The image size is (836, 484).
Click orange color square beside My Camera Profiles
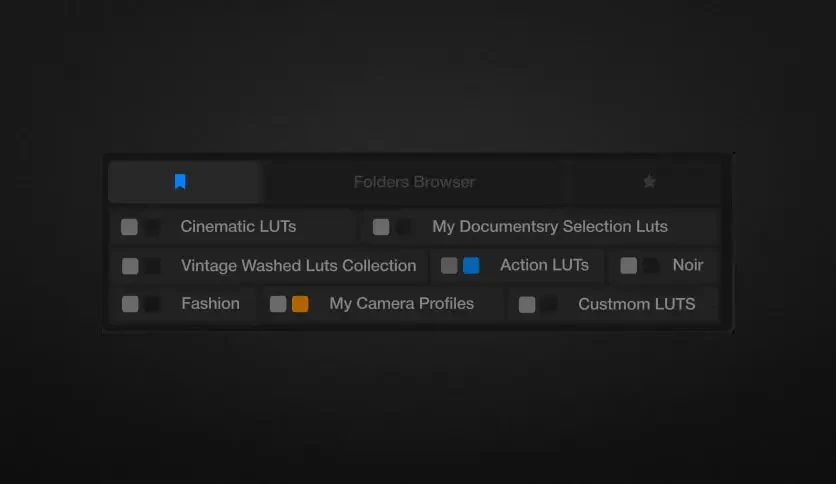tap(300, 304)
